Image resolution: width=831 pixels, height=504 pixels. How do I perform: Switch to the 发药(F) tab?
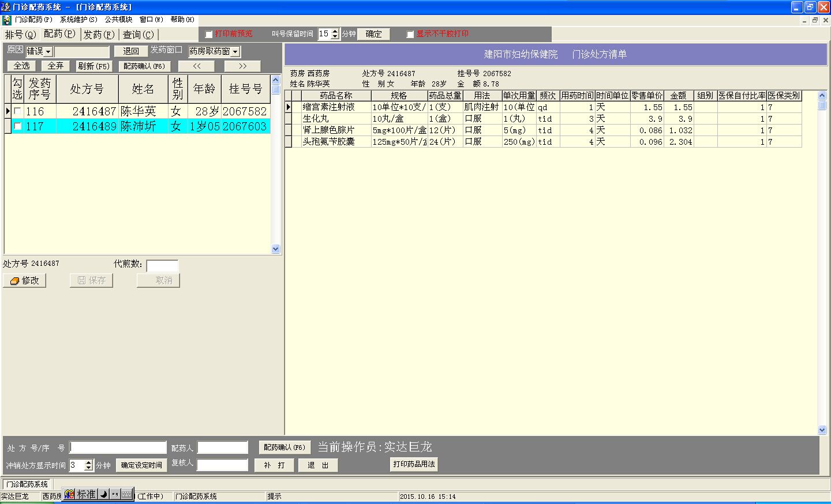pyautogui.click(x=99, y=35)
